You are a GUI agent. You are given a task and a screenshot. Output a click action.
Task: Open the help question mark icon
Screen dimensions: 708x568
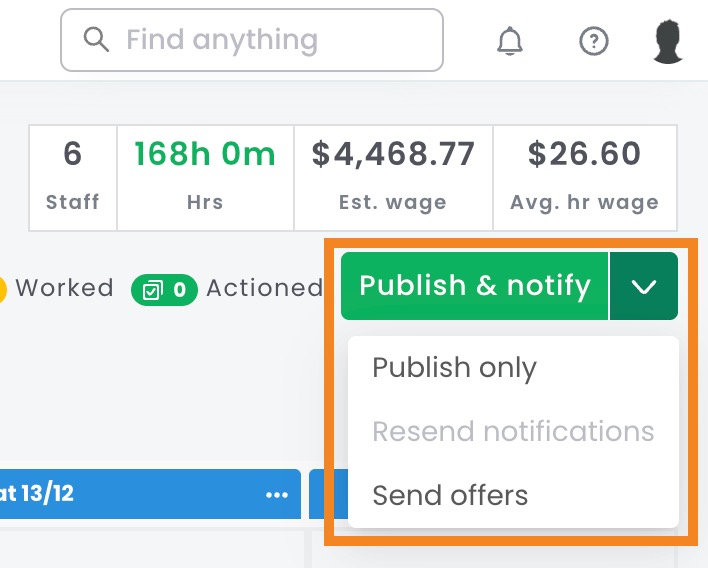tap(594, 41)
